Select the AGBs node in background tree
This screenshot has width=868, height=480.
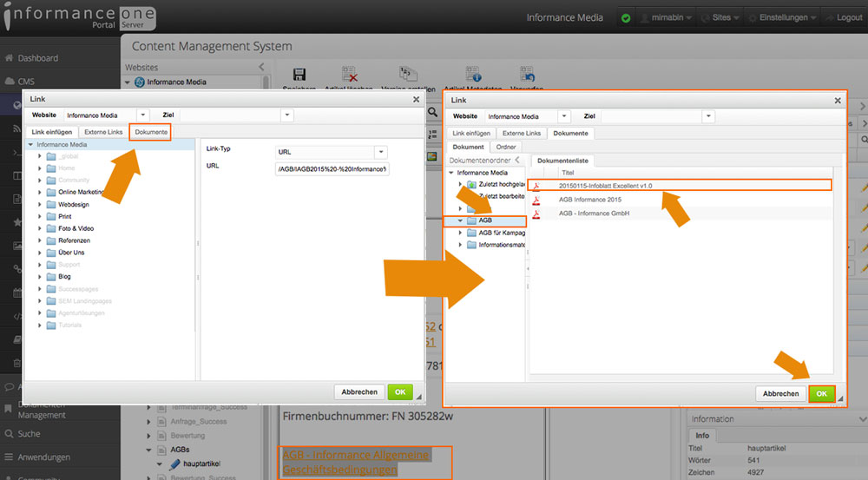(x=180, y=450)
